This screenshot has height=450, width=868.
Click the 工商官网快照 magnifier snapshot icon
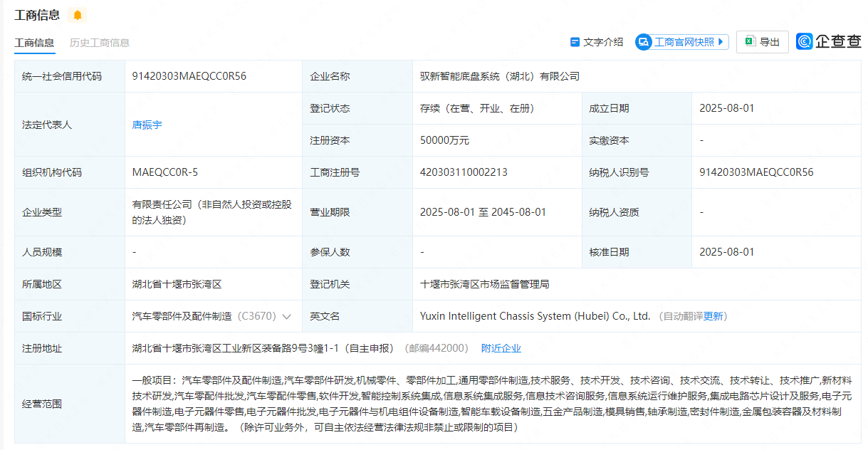tap(644, 42)
